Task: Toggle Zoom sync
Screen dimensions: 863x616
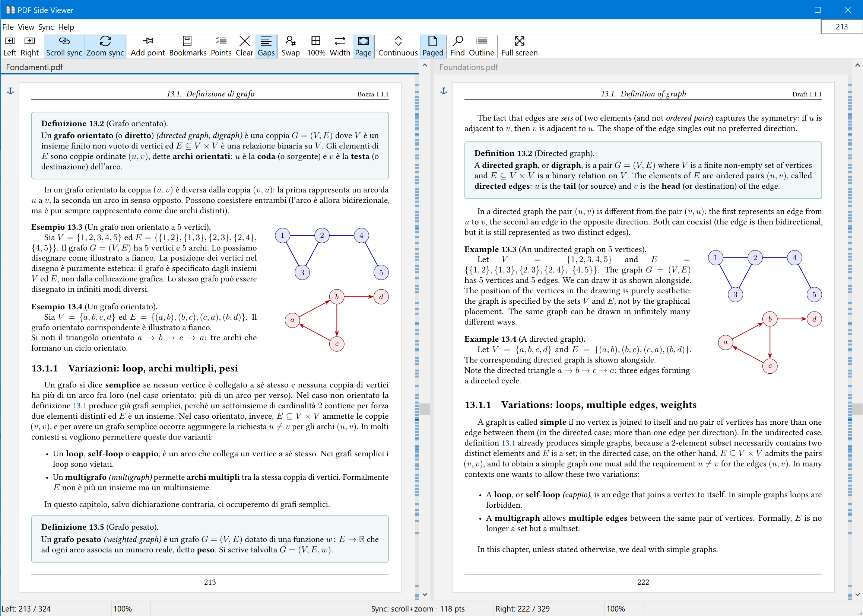Action: click(105, 46)
